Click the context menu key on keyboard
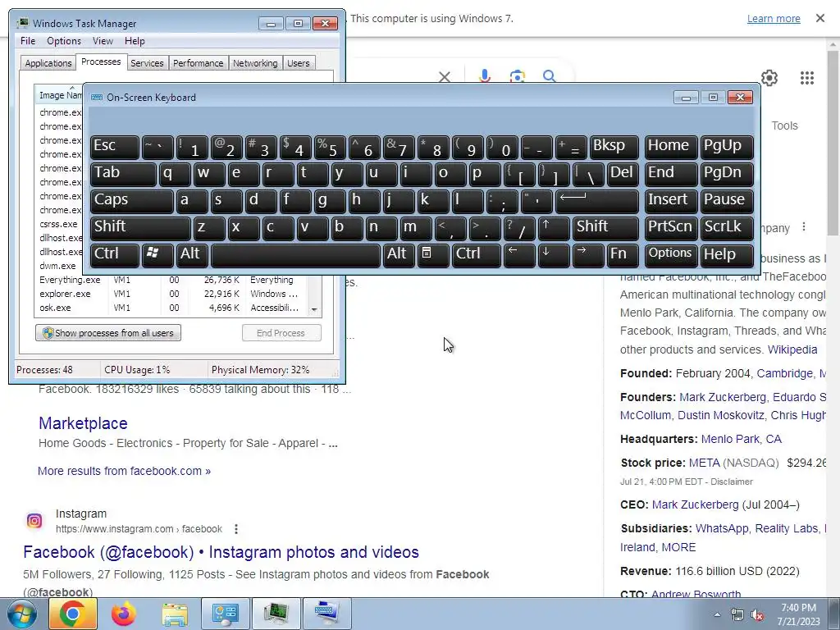 [x=433, y=254]
